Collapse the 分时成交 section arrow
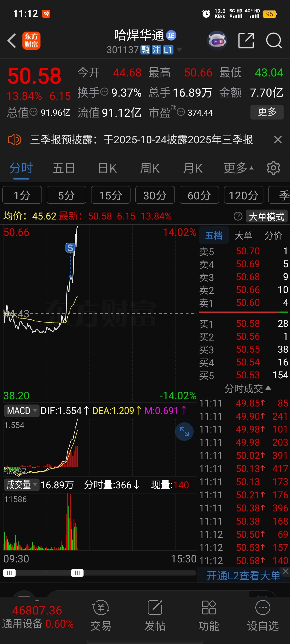 click(268, 388)
